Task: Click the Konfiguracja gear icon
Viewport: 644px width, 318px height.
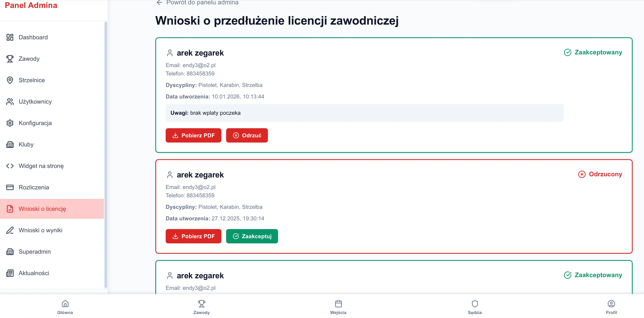Action: tap(10, 123)
